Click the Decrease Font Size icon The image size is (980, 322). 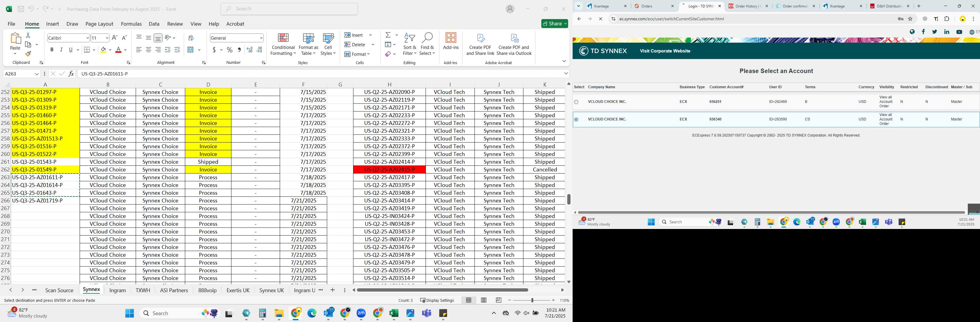[124, 38]
